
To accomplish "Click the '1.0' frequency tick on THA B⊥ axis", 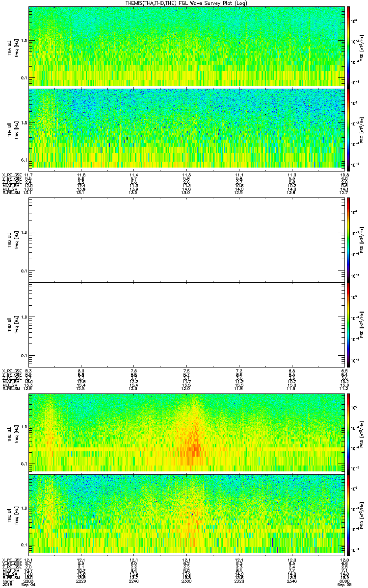I will (24, 41).
